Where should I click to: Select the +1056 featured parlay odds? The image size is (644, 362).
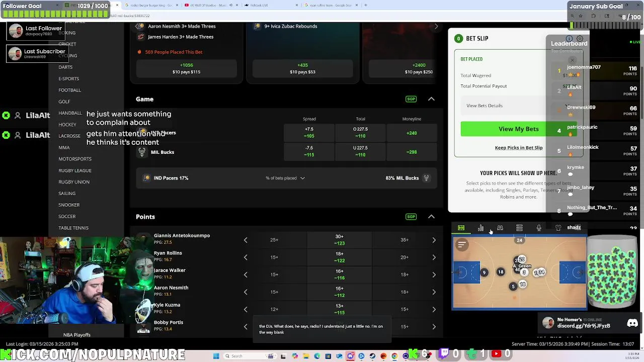(x=186, y=68)
